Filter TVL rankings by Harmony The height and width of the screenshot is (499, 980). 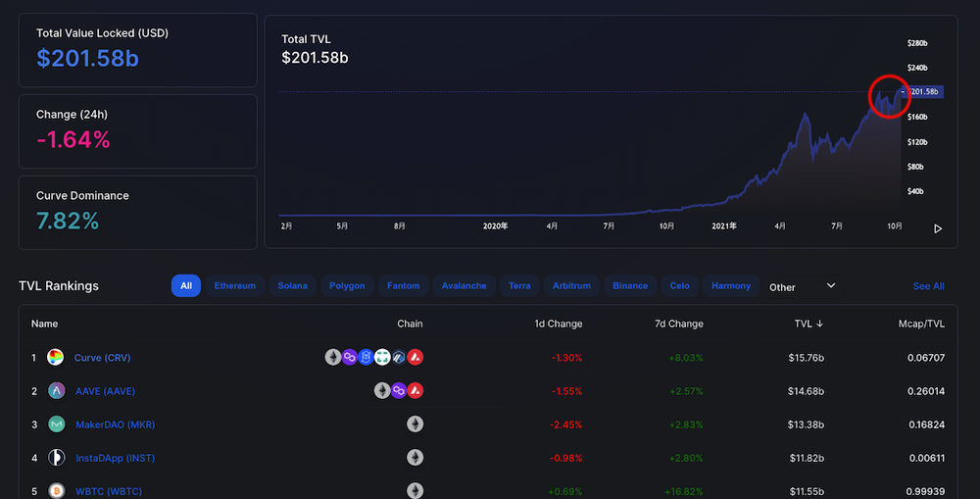[731, 285]
